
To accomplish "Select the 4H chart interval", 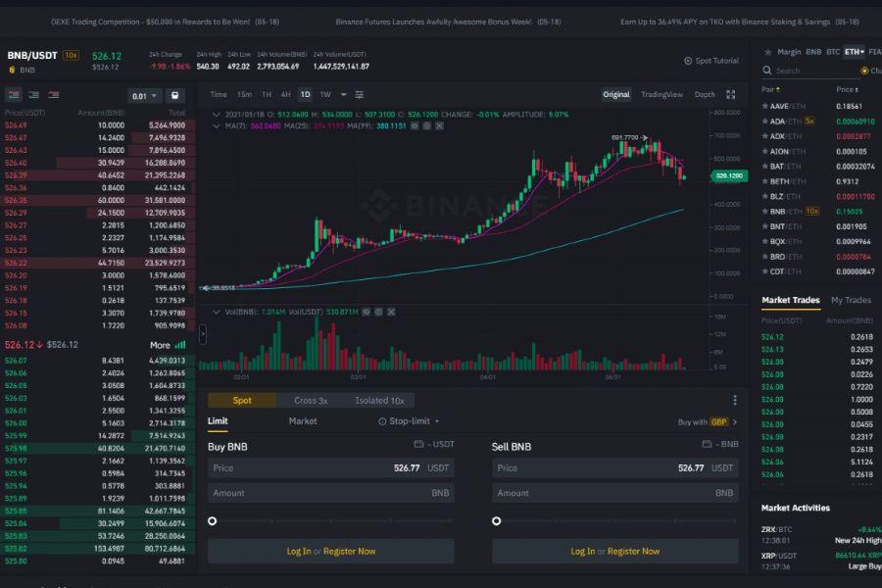I will coord(286,94).
